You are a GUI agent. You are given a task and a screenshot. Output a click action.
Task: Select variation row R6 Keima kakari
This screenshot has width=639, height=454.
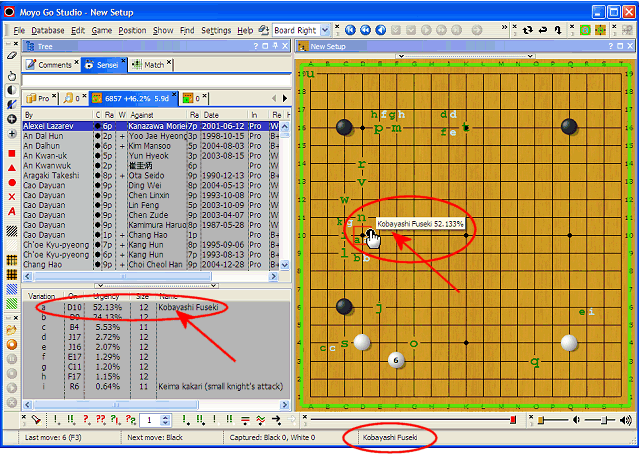click(156, 386)
